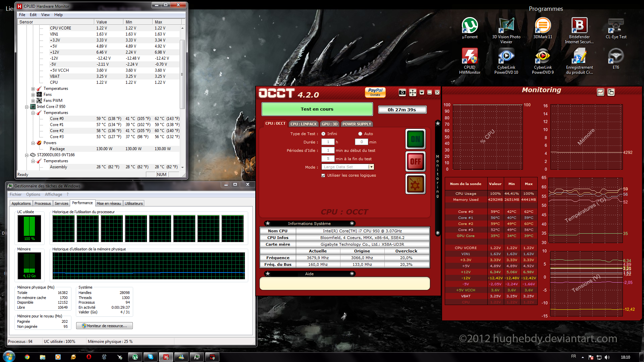
Task: Select the Auto test type radio button
Action: coord(360,134)
